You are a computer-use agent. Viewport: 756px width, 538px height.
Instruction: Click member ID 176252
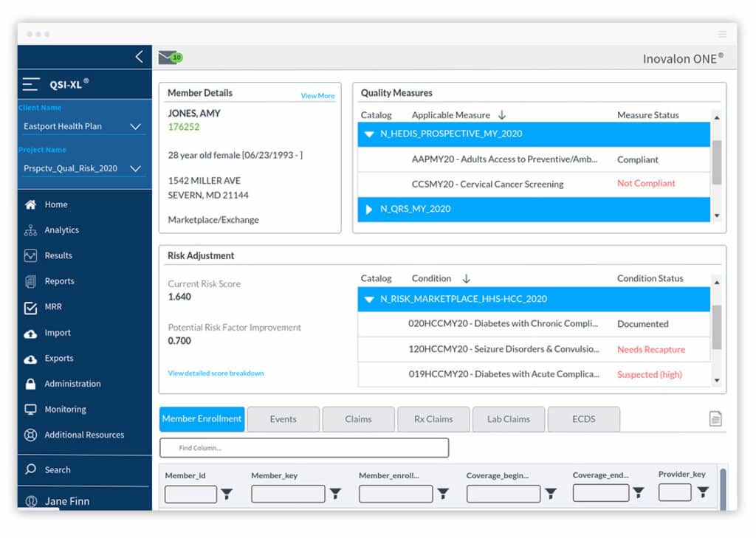[184, 127]
